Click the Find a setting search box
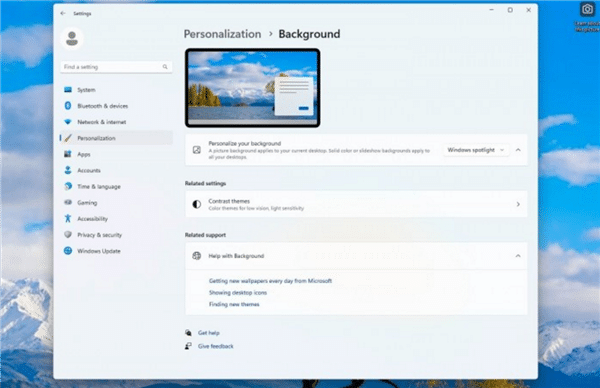This screenshot has width=600, height=388. click(x=116, y=67)
